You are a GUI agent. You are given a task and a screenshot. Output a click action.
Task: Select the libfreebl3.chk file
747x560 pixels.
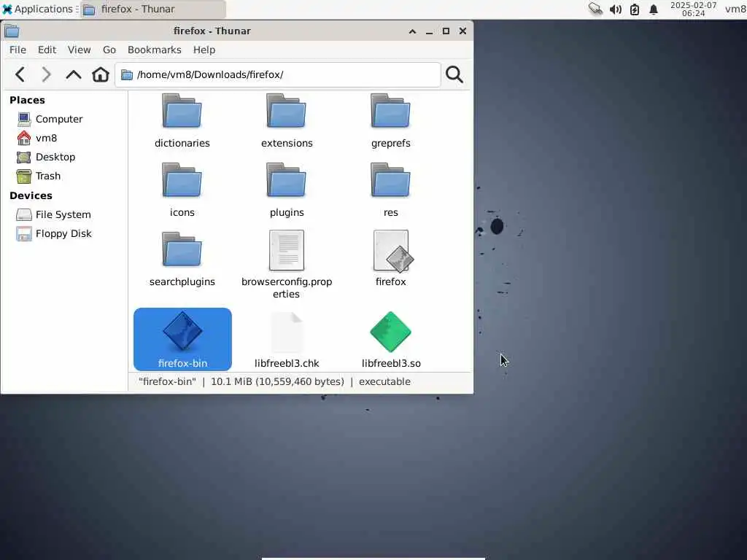pyautogui.click(x=286, y=340)
